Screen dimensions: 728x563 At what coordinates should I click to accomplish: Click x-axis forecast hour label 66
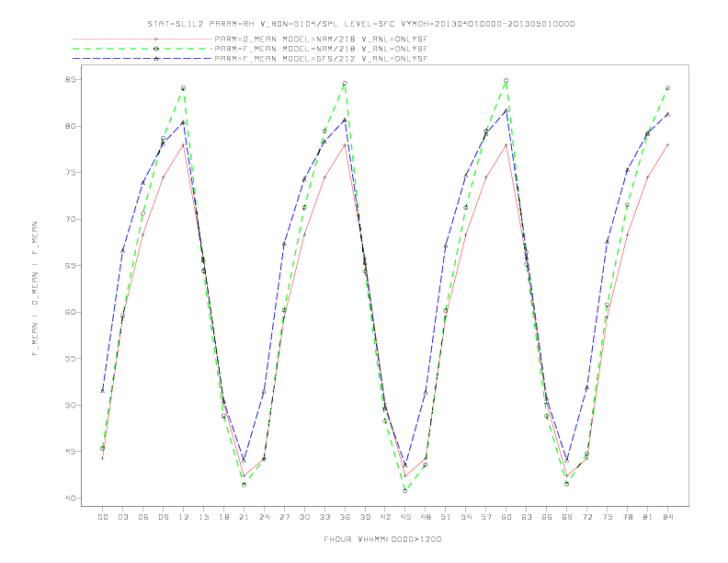pos(547,517)
